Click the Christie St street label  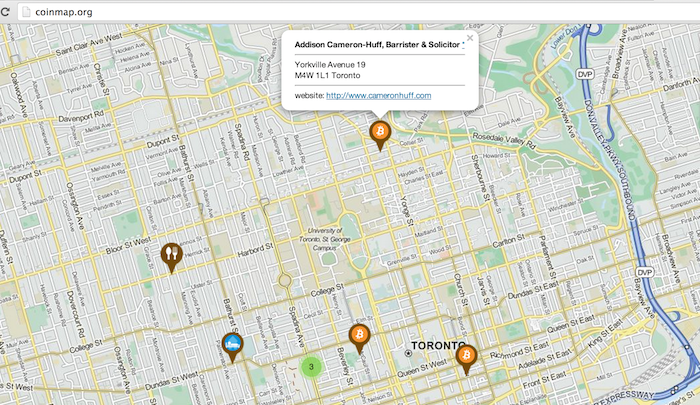pyautogui.click(x=101, y=79)
